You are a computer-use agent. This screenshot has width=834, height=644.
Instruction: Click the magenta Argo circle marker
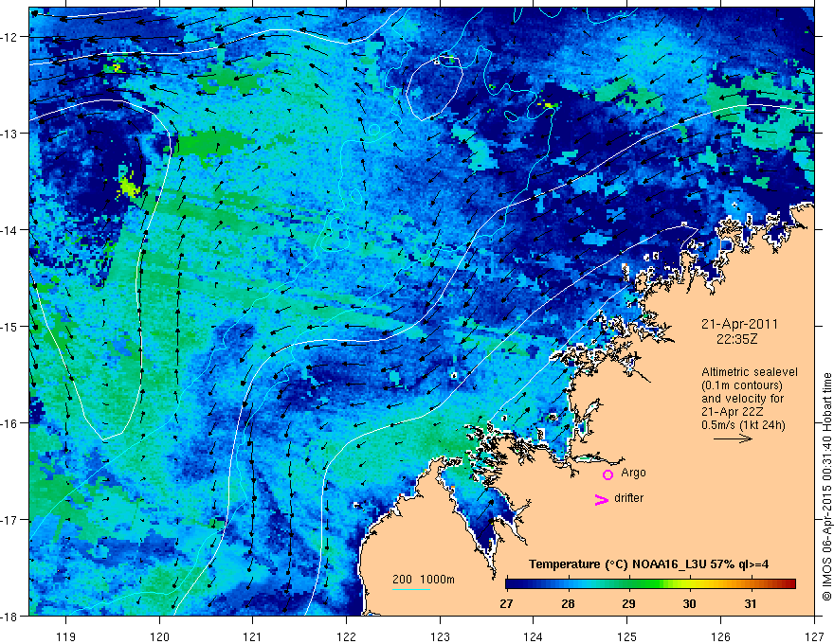607,474
